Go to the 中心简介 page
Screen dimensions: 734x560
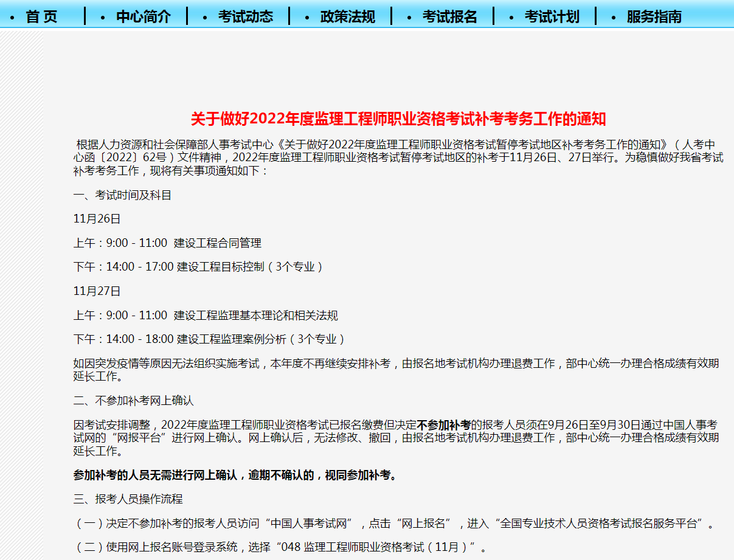(144, 16)
